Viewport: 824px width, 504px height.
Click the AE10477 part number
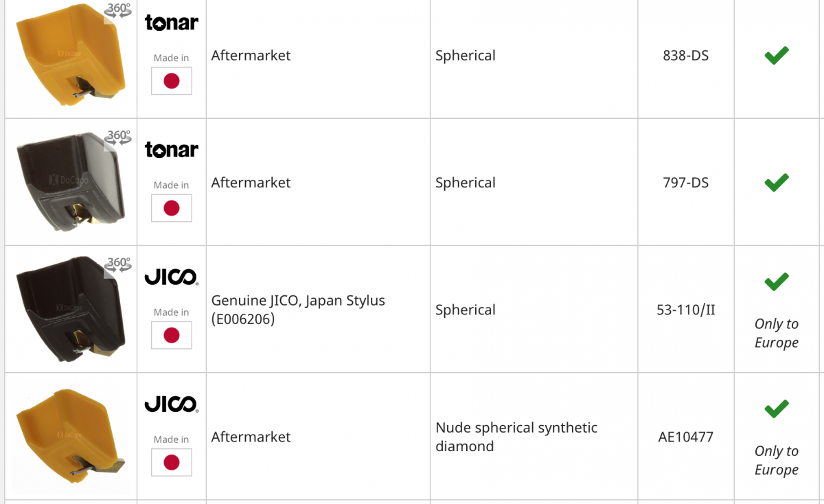[685, 437]
